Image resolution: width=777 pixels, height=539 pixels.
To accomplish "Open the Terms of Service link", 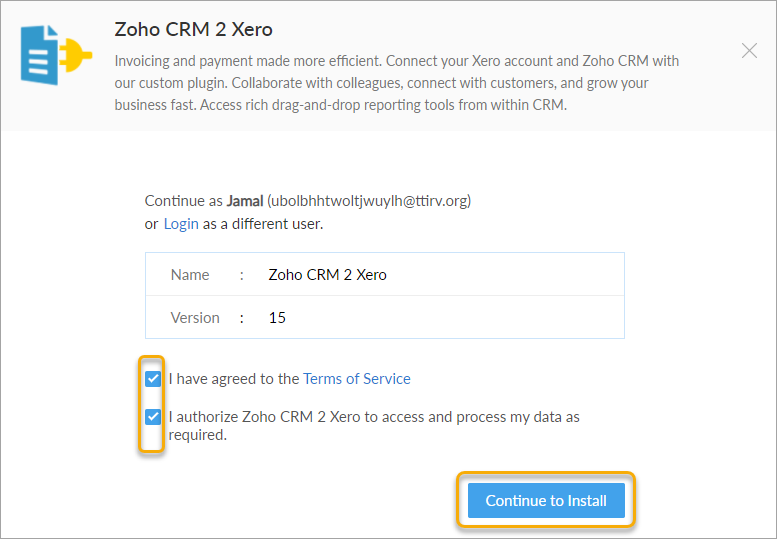I will pyautogui.click(x=357, y=379).
